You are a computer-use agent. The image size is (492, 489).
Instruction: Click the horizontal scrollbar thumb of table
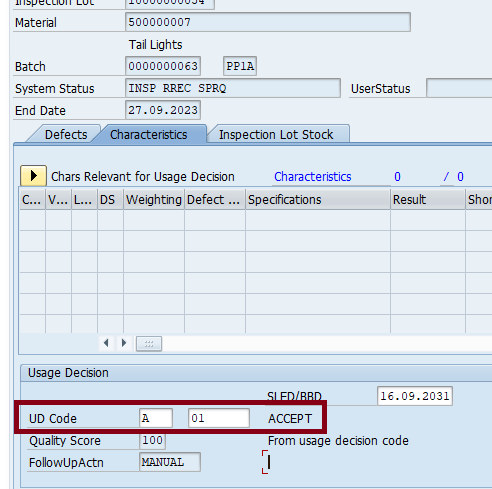point(149,344)
